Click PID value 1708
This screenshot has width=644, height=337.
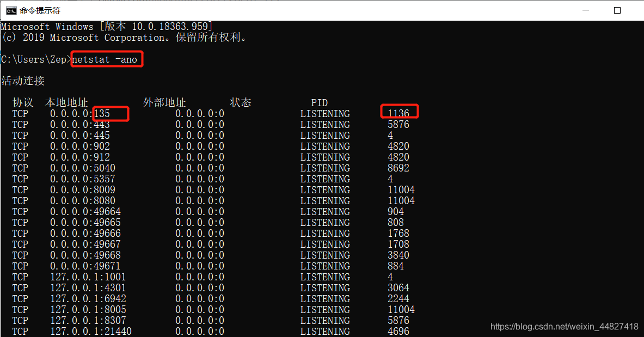398,244
